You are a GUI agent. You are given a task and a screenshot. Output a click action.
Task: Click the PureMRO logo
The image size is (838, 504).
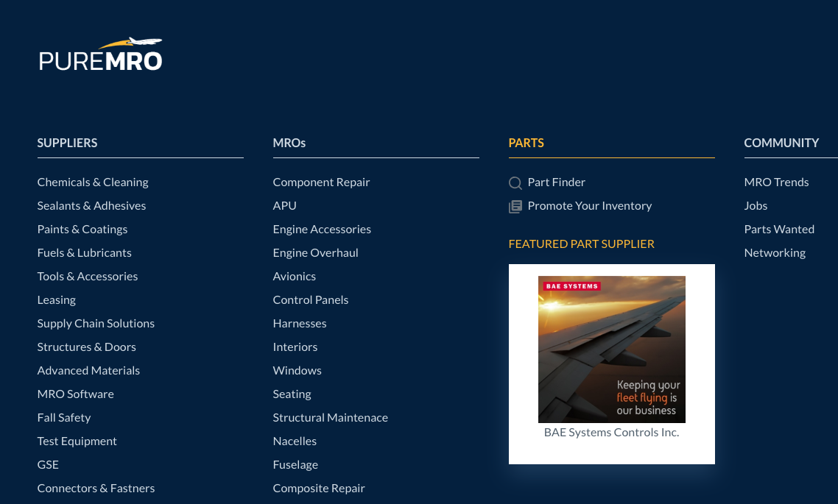point(100,54)
